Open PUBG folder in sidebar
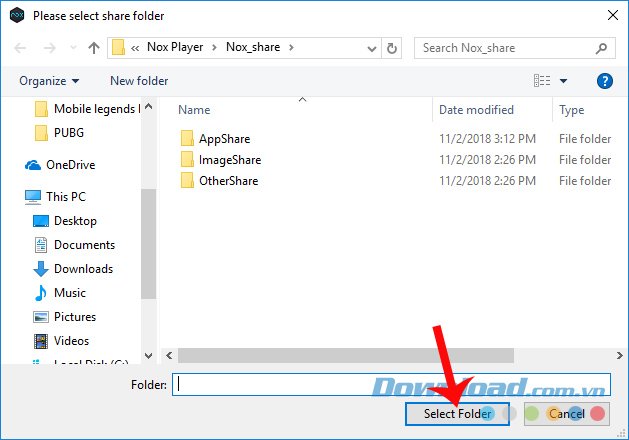Image resolution: width=629 pixels, height=440 pixels. pyautogui.click(x=69, y=133)
